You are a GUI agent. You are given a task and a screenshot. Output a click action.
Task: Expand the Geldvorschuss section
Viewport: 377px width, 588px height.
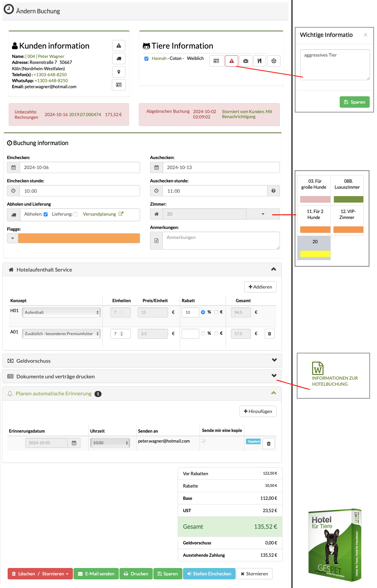pyautogui.click(x=142, y=361)
